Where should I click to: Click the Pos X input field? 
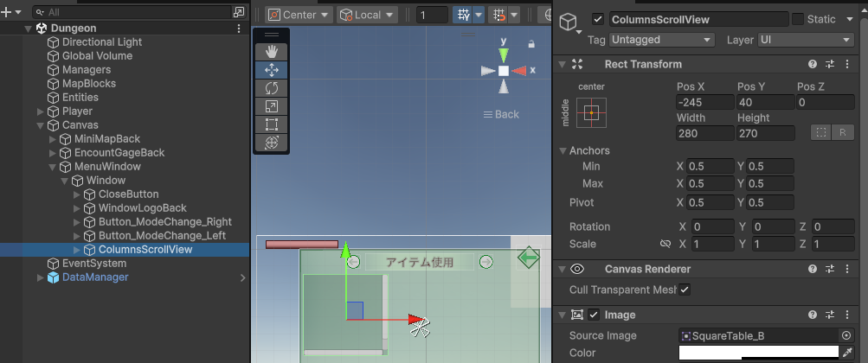pos(703,103)
